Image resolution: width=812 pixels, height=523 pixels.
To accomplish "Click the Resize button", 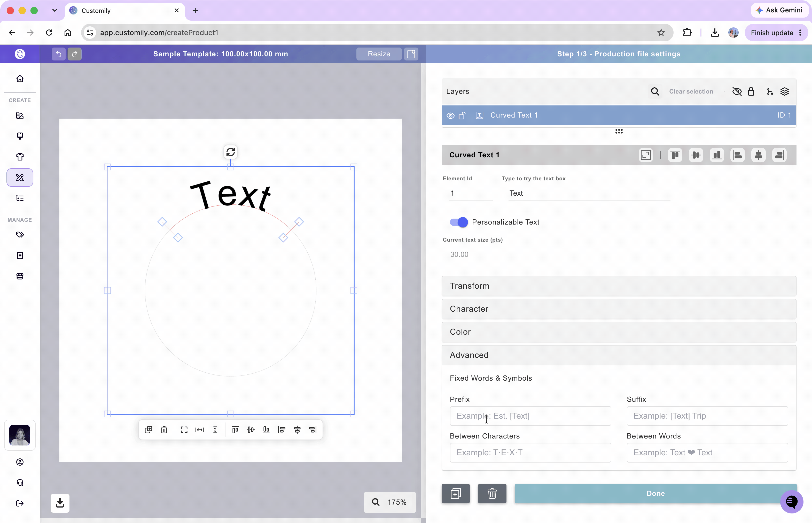I will click(379, 54).
